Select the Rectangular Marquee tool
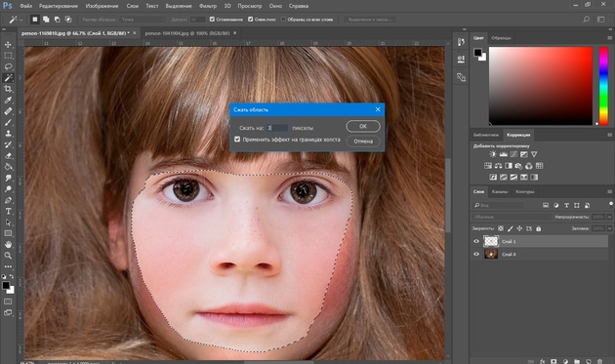 coord(8,56)
